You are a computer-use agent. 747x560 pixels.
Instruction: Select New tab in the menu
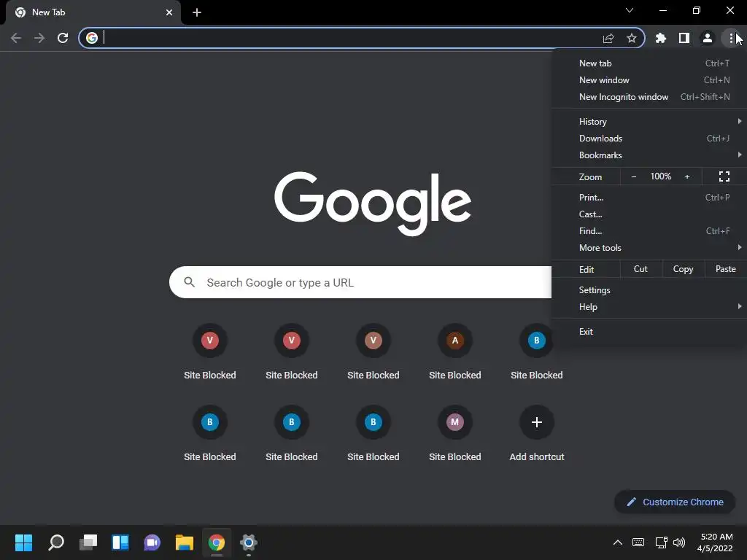pyautogui.click(x=649, y=63)
